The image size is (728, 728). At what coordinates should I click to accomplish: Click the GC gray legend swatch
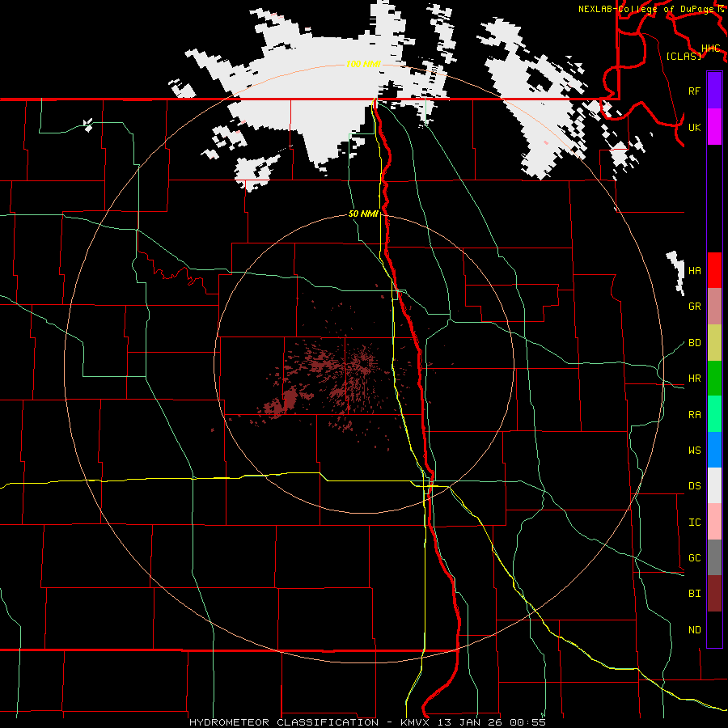714,557
